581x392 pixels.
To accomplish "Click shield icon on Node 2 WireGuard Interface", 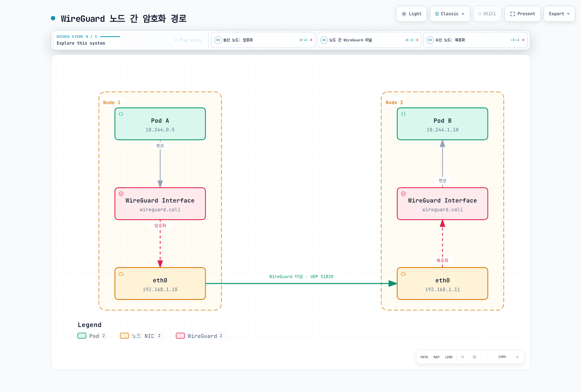I will [x=403, y=194].
